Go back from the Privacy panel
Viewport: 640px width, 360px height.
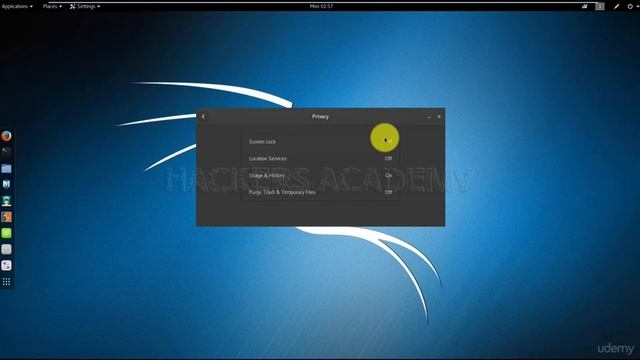pos(203,117)
